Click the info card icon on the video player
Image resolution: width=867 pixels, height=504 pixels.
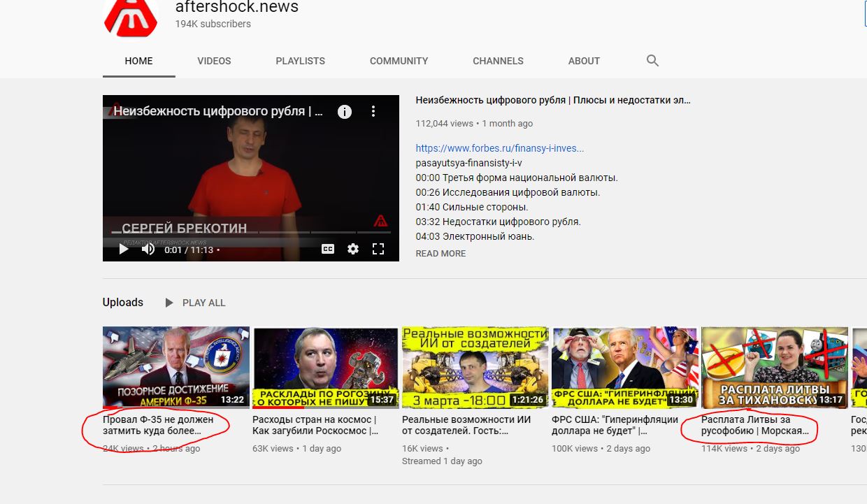(345, 111)
